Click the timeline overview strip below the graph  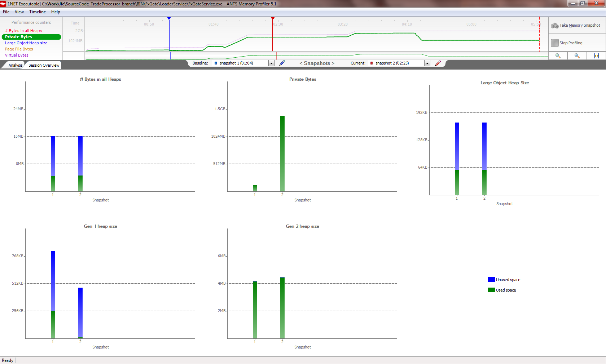pos(316,56)
